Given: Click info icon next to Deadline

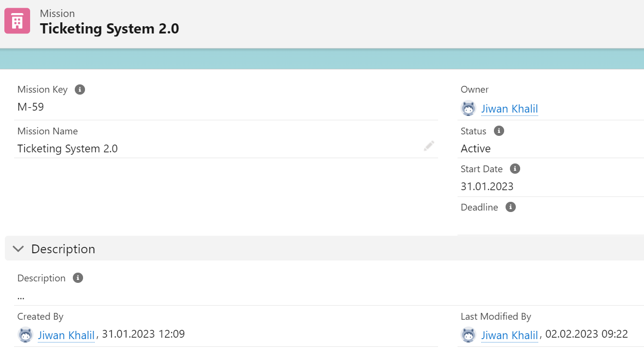Looking at the screenshot, I should click(x=510, y=207).
